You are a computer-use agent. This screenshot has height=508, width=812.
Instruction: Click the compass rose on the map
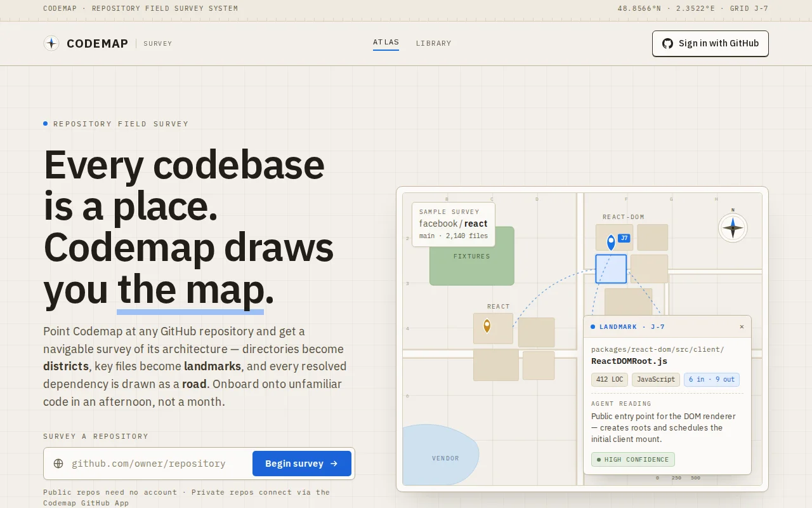tap(733, 227)
